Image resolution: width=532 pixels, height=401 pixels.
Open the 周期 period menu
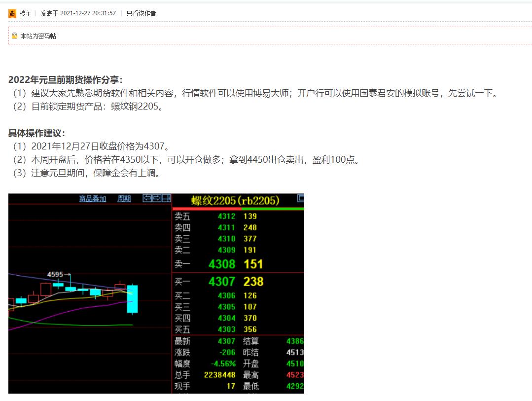[124, 199]
